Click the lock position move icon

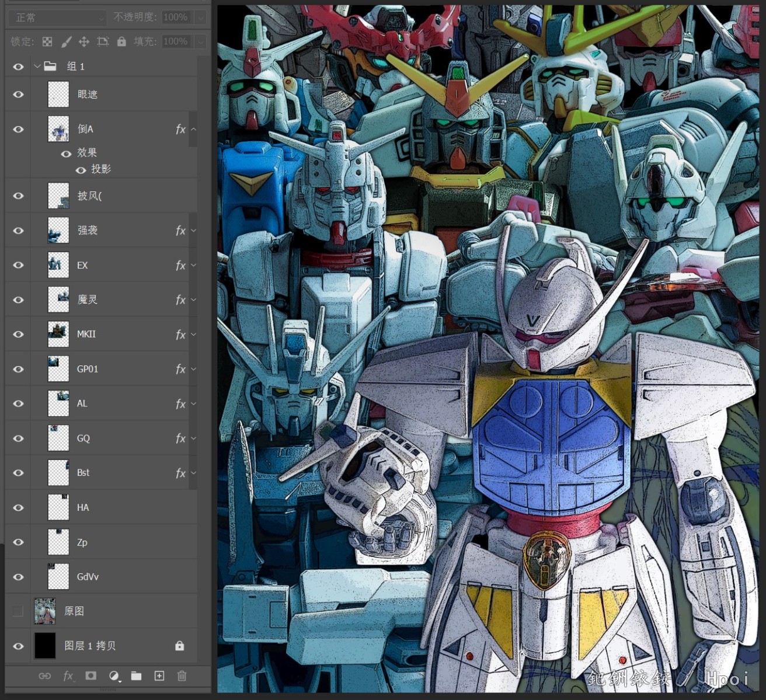(x=84, y=41)
